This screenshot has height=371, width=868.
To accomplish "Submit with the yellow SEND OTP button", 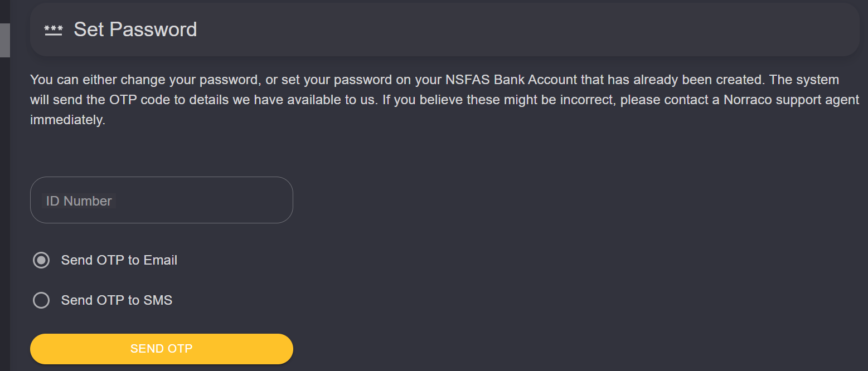I will [x=162, y=349].
